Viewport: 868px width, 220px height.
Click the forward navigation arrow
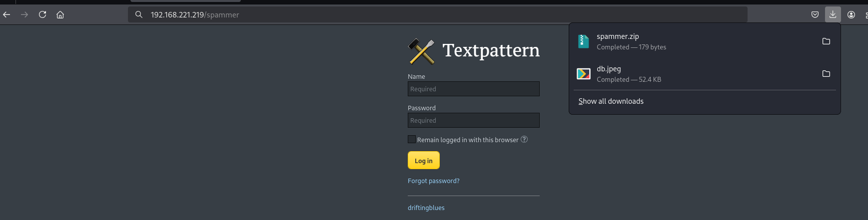(24, 14)
